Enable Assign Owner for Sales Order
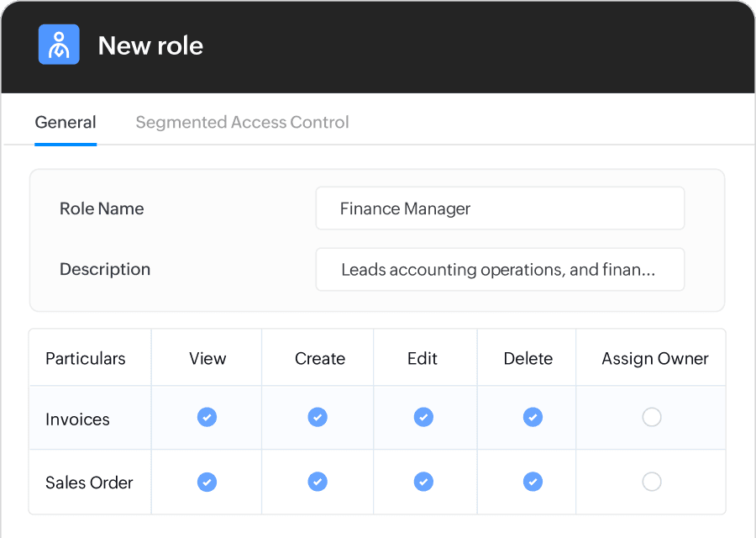This screenshot has width=756, height=538. 652,482
